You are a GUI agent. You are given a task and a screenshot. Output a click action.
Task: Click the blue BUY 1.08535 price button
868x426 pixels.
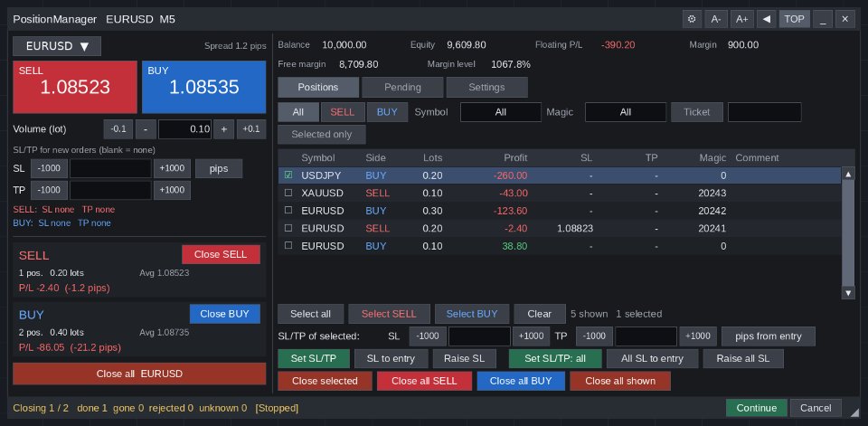203,87
